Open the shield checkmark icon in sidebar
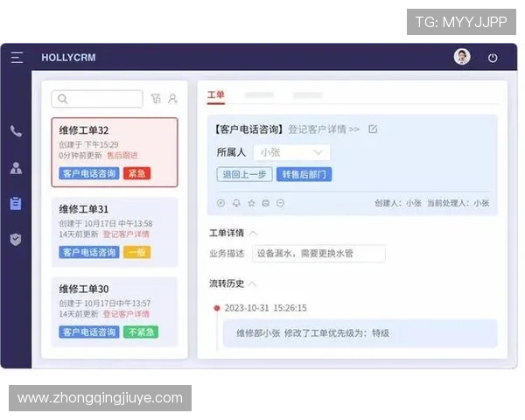This screenshot has width=525, height=420. 16,240
